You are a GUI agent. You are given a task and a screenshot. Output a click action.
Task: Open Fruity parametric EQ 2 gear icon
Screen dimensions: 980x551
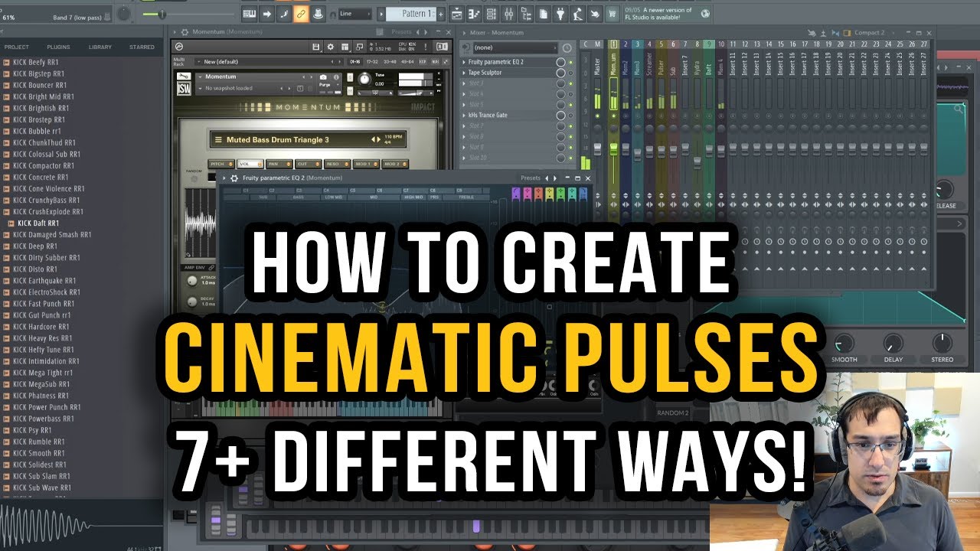click(x=234, y=178)
